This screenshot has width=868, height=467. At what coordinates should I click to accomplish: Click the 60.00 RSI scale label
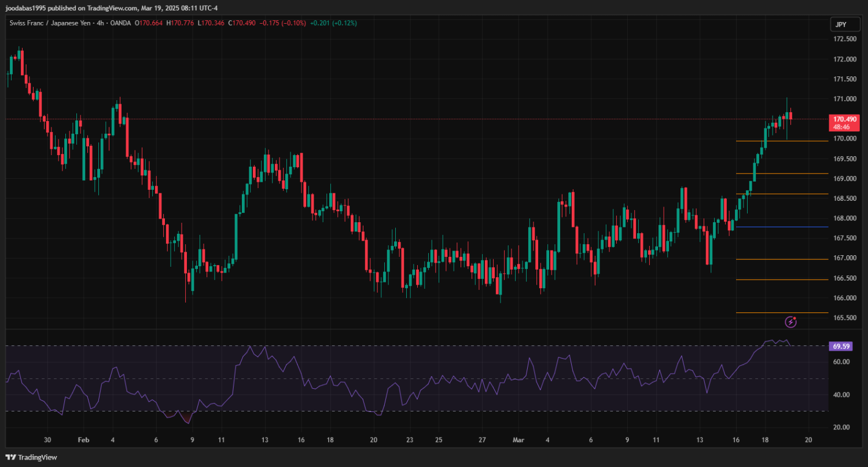tap(841, 362)
